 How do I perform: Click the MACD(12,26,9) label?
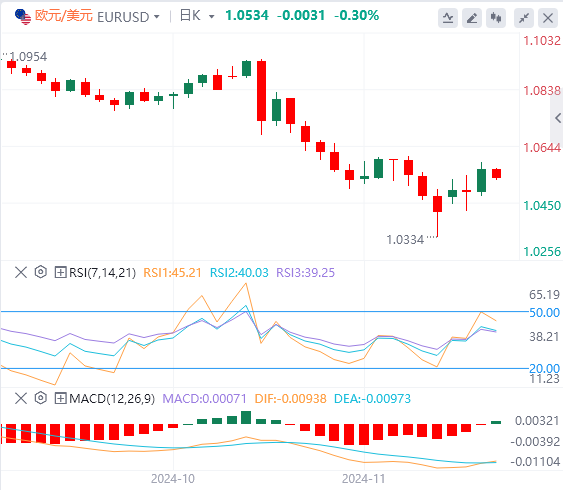click(112, 399)
